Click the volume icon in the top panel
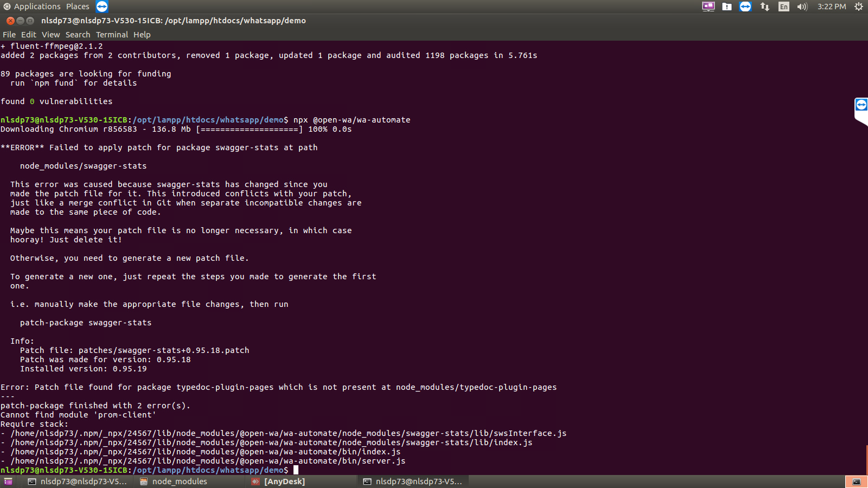 tap(802, 7)
